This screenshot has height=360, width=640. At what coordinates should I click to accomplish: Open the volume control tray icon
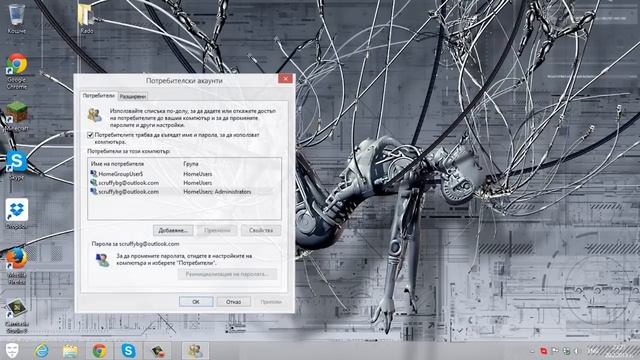[576, 351]
